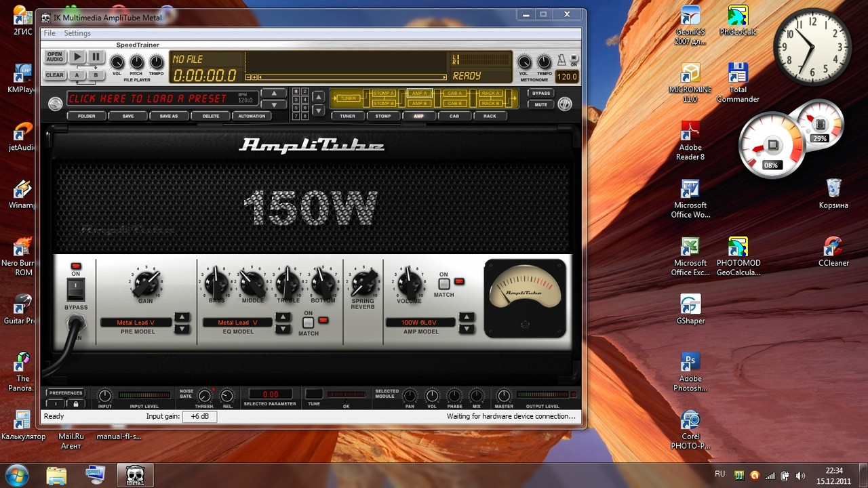Toggle the amp model MATCH on button

(x=443, y=284)
